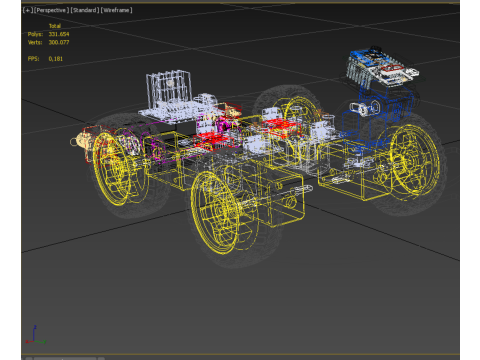
Task: Click the XYZ axis gizmo in the corner
Action: pos(35,335)
